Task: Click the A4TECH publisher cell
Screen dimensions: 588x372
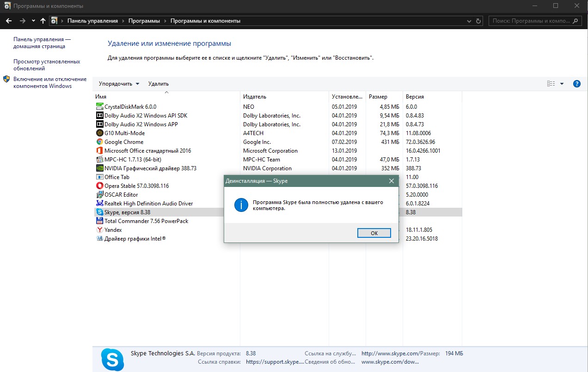Action: click(254, 133)
